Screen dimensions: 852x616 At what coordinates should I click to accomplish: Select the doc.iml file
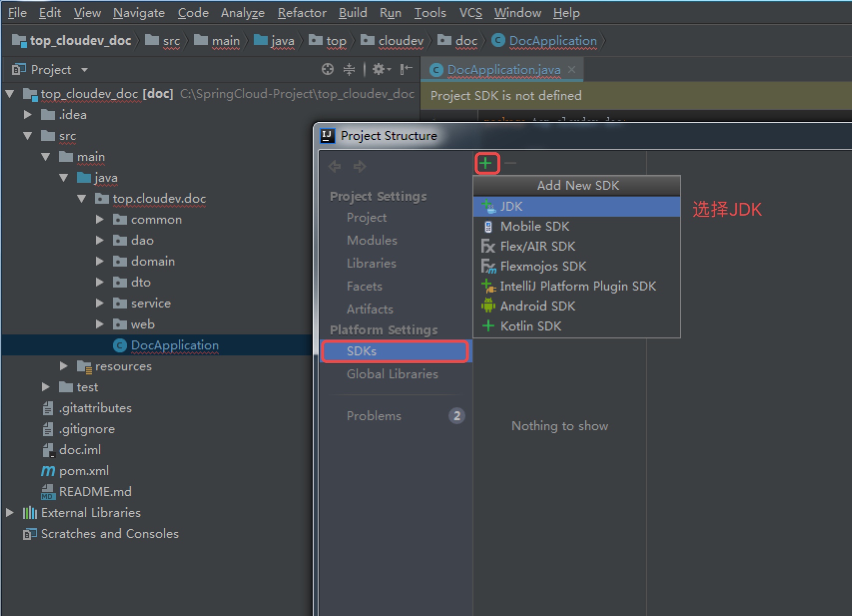pos(79,450)
